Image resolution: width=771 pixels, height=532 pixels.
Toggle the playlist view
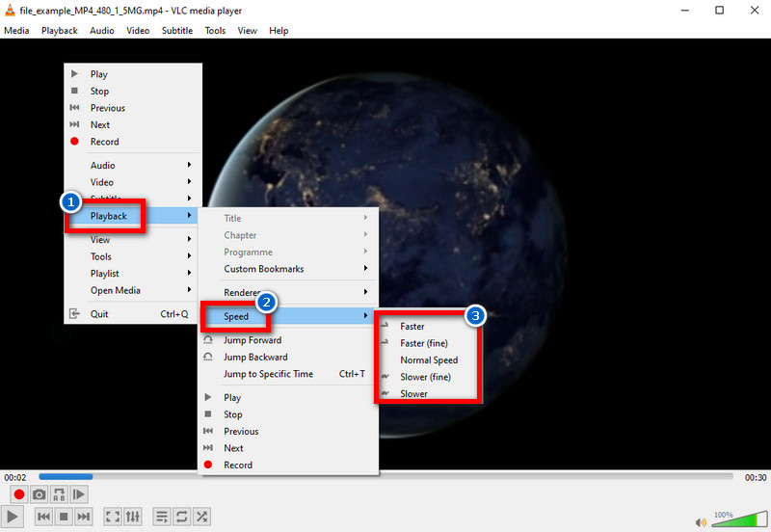(x=161, y=517)
